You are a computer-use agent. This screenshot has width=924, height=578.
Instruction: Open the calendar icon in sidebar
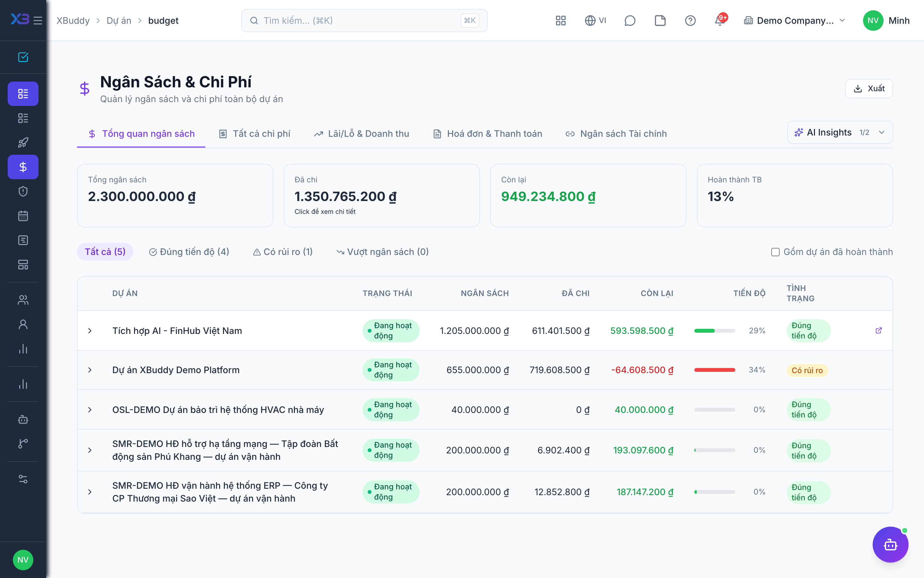pos(23,215)
